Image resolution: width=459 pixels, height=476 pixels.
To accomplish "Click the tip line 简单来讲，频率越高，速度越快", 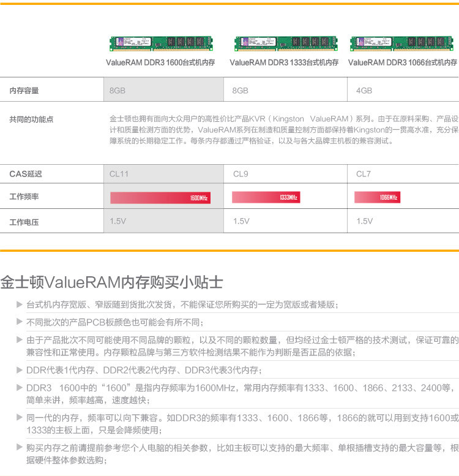I will pos(88,400).
